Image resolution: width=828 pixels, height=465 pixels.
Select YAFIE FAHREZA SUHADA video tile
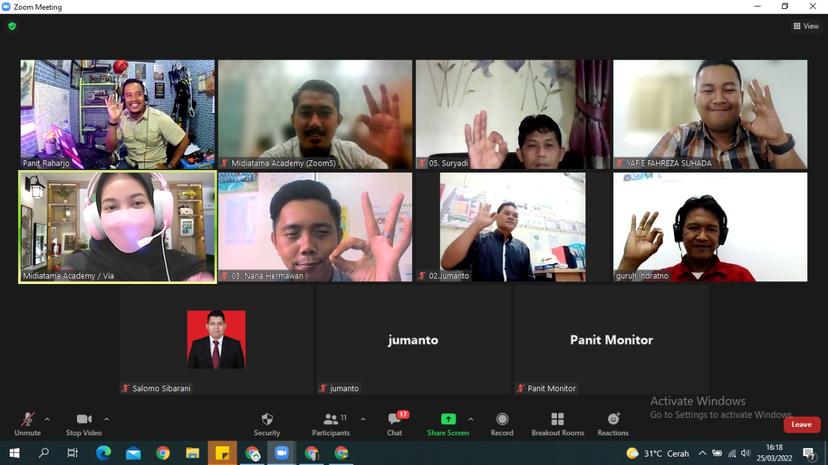click(710, 114)
